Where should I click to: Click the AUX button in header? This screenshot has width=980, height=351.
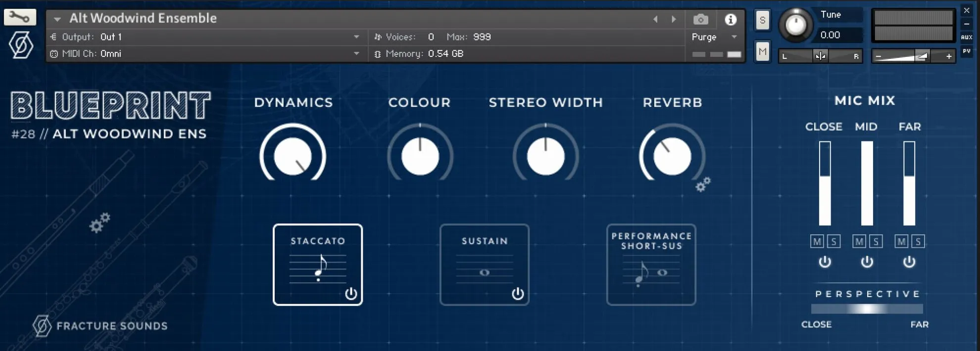click(966, 37)
